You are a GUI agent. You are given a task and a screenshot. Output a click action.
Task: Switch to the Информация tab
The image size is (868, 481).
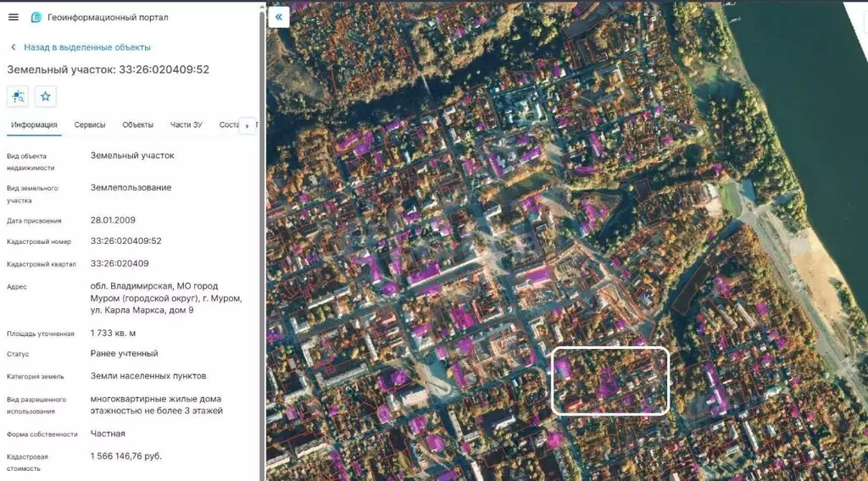pos(34,125)
